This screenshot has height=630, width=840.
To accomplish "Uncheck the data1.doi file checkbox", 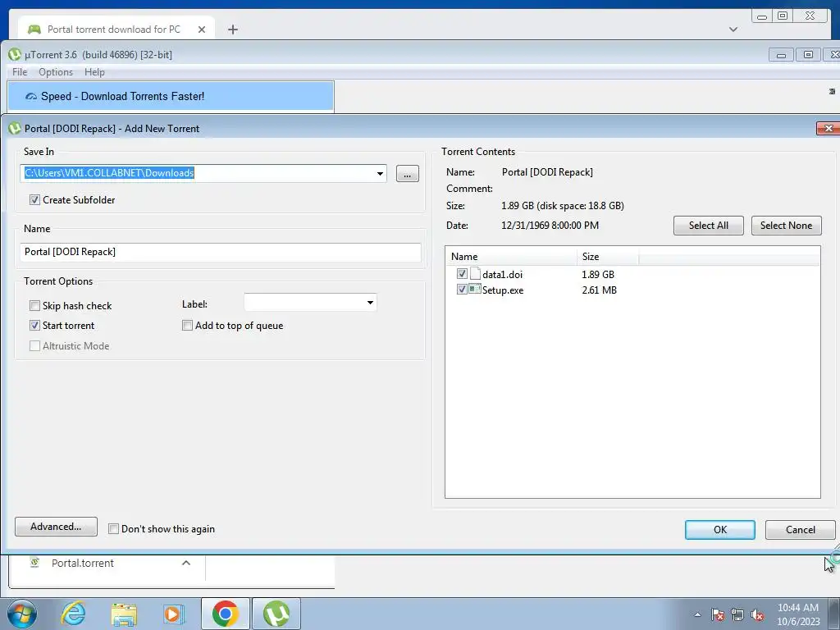I will coord(462,274).
